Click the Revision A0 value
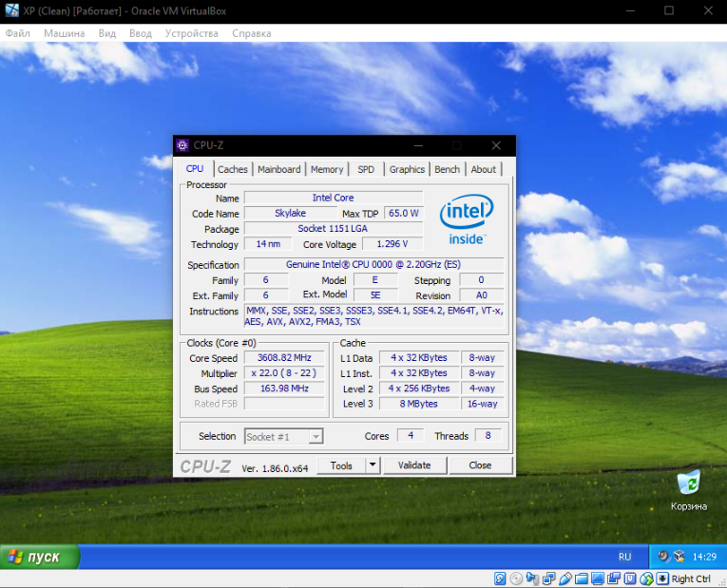This screenshot has width=727, height=588. click(x=481, y=295)
